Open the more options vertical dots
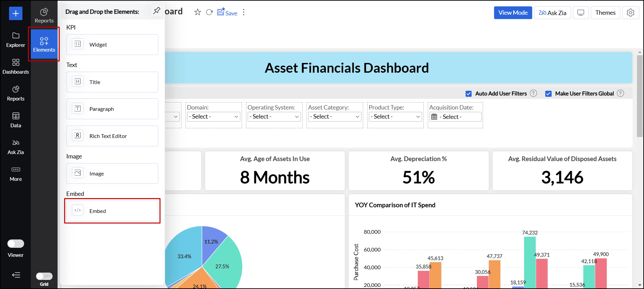The image size is (644, 289). (244, 12)
